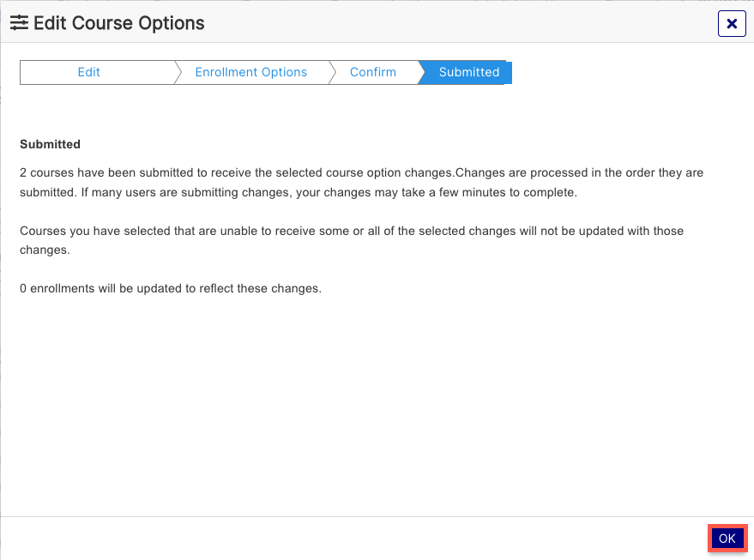754x560 pixels.
Task: Switch to the Enrollment Options step
Action: click(250, 72)
